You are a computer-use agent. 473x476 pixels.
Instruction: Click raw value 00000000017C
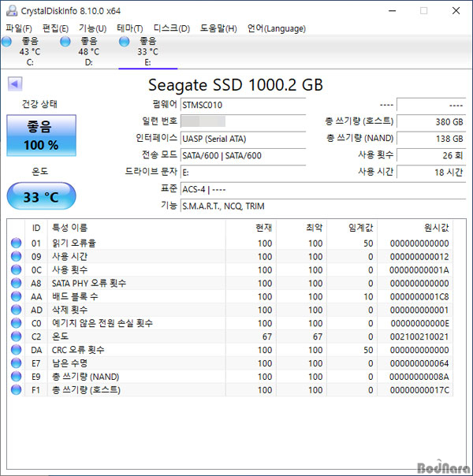coord(419,390)
